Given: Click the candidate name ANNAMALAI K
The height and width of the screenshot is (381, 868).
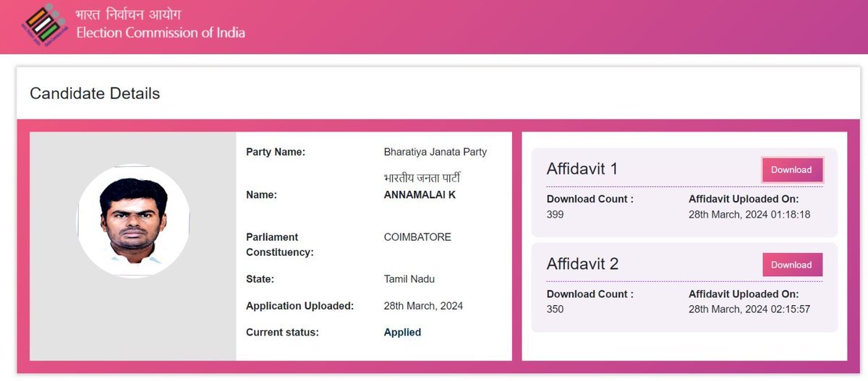Looking at the screenshot, I should pyautogui.click(x=420, y=195).
